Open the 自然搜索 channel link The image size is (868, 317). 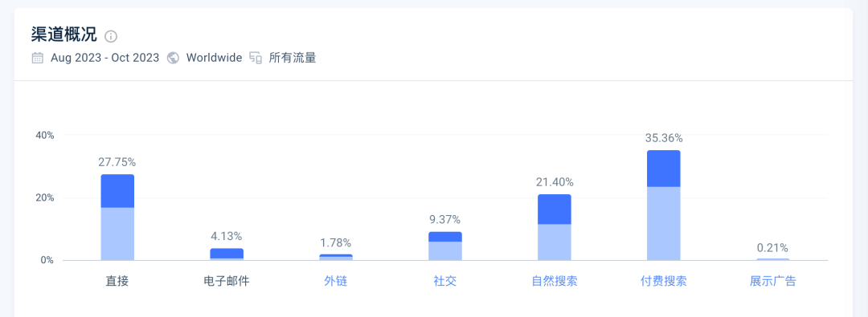[554, 281]
